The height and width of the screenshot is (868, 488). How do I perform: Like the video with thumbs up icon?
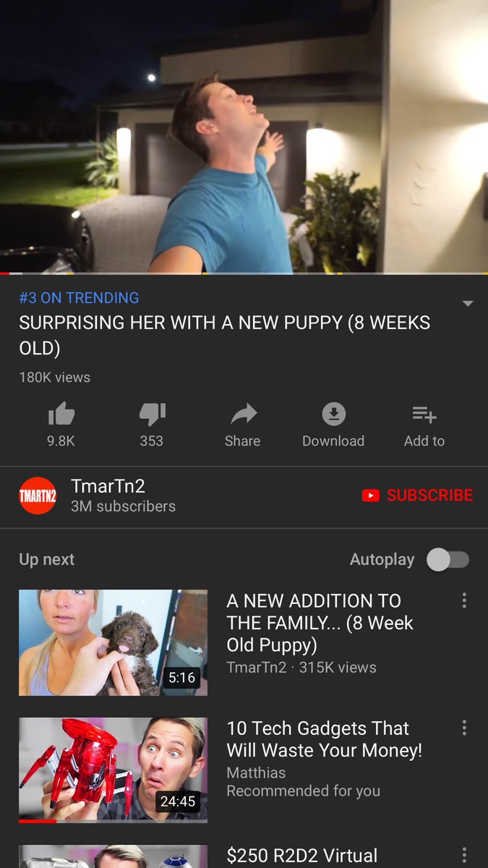[61, 414]
